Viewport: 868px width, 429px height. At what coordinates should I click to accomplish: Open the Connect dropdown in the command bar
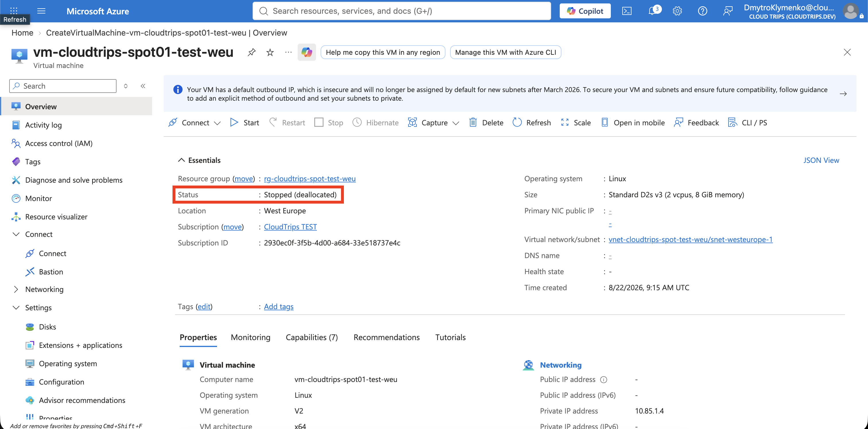click(x=194, y=122)
